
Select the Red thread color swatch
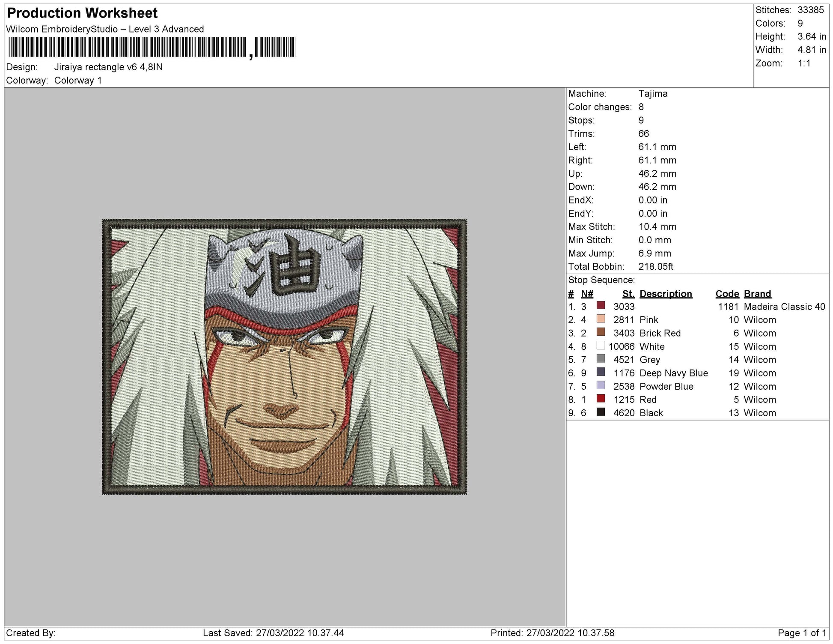(601, 399)
